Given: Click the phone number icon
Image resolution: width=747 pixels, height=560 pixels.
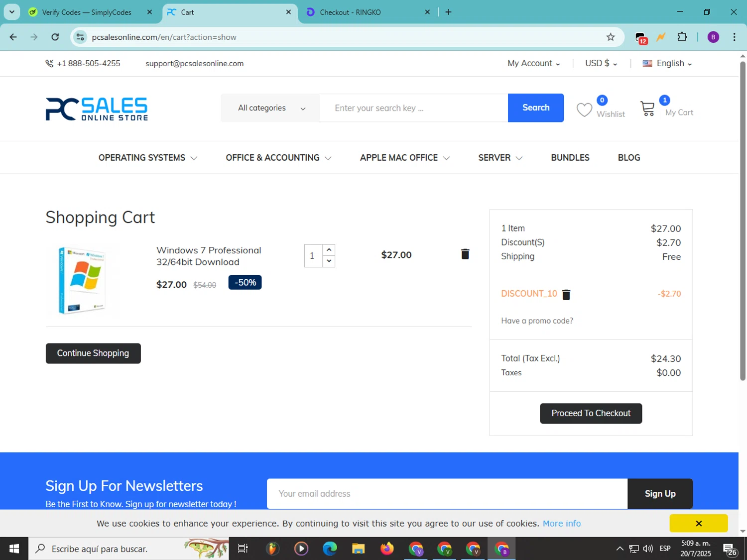Looking at the screenshot, I should [49, 63].
